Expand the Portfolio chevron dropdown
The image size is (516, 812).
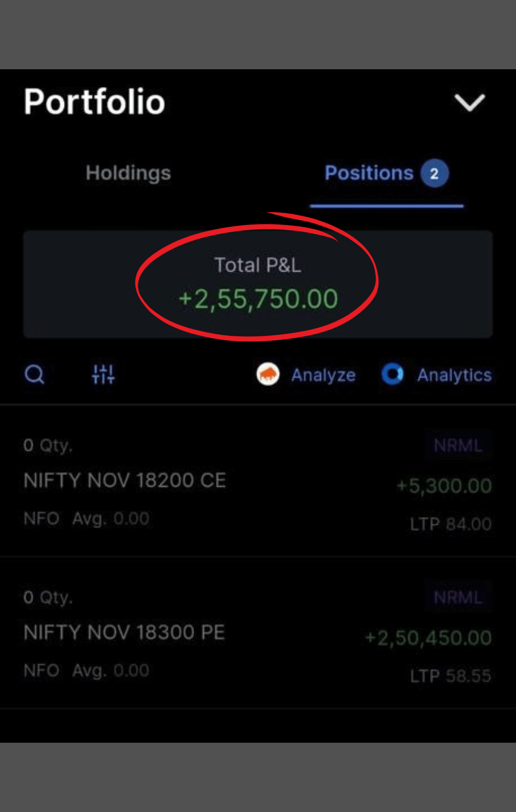tap(469, 102)
